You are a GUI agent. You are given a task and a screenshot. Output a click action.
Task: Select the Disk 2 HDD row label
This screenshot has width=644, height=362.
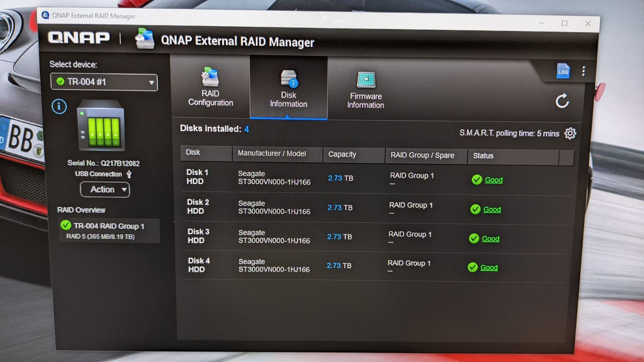(198, 206)
